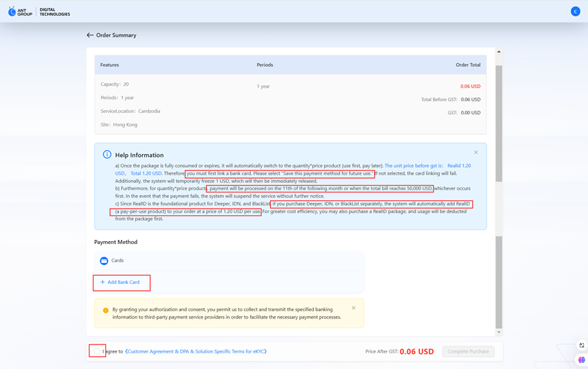Click the orange warning icon in notice
Screen dimensions: 588x369
(105, 311)
